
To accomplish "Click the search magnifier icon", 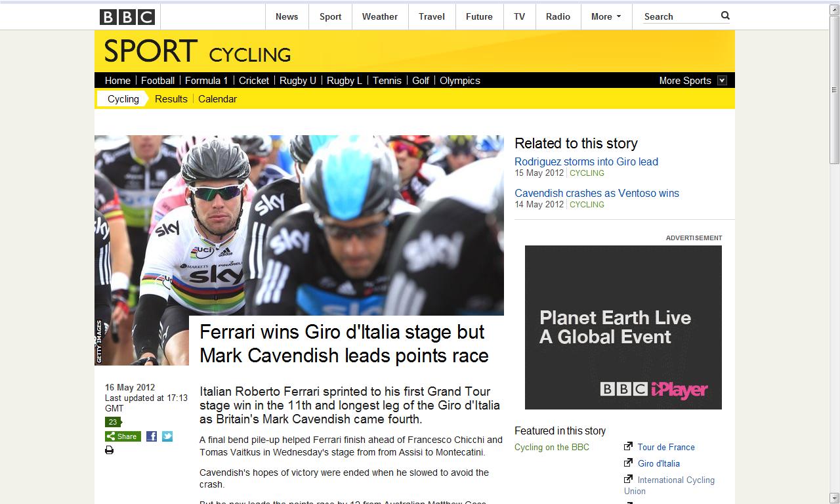I will click(725, 16).
